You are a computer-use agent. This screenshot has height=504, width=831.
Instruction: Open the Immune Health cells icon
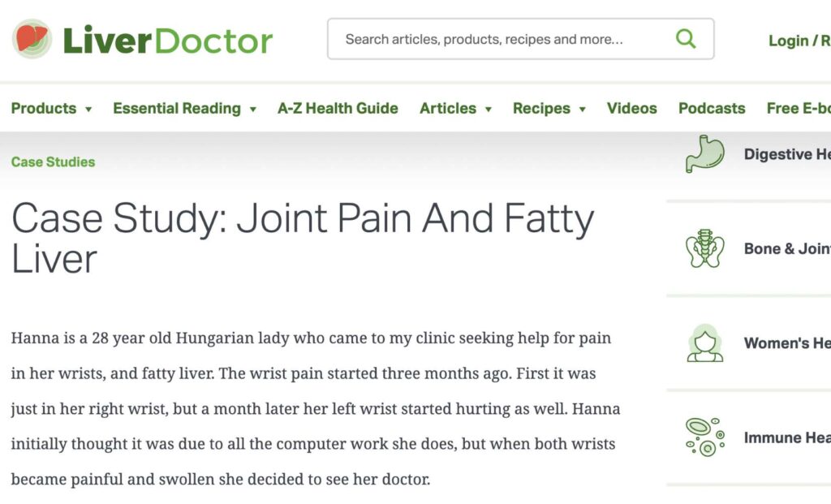click(704, 437)
